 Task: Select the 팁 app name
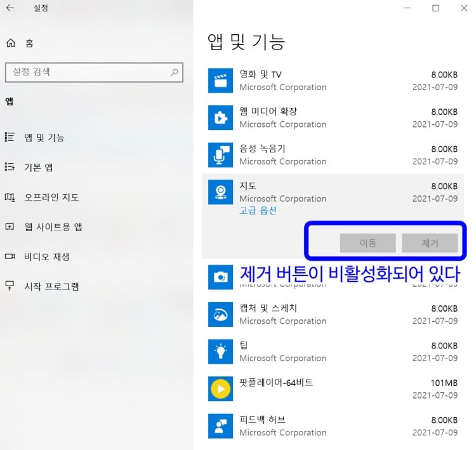click(244, 345)
